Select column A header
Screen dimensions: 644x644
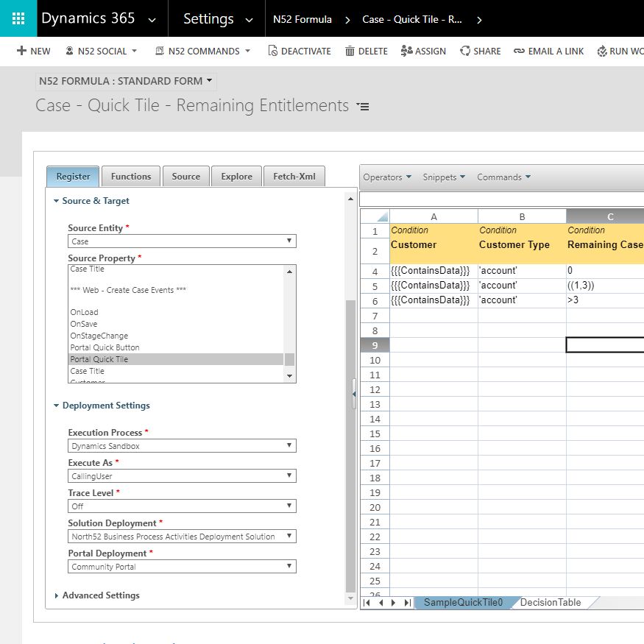pos(434,216)
